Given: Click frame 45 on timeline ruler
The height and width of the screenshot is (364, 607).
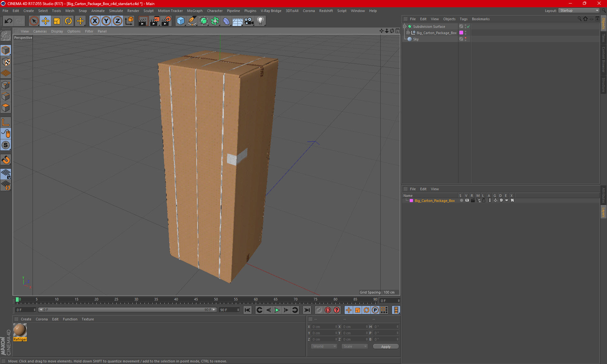Looking at the screenshot, I should click(x=196, y=300).
